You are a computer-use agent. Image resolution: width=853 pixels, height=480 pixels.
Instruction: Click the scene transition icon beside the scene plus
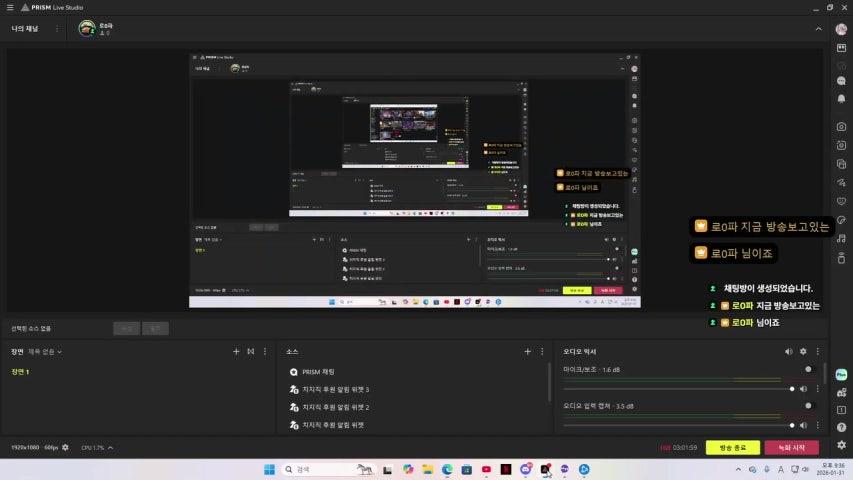(251, 352)
